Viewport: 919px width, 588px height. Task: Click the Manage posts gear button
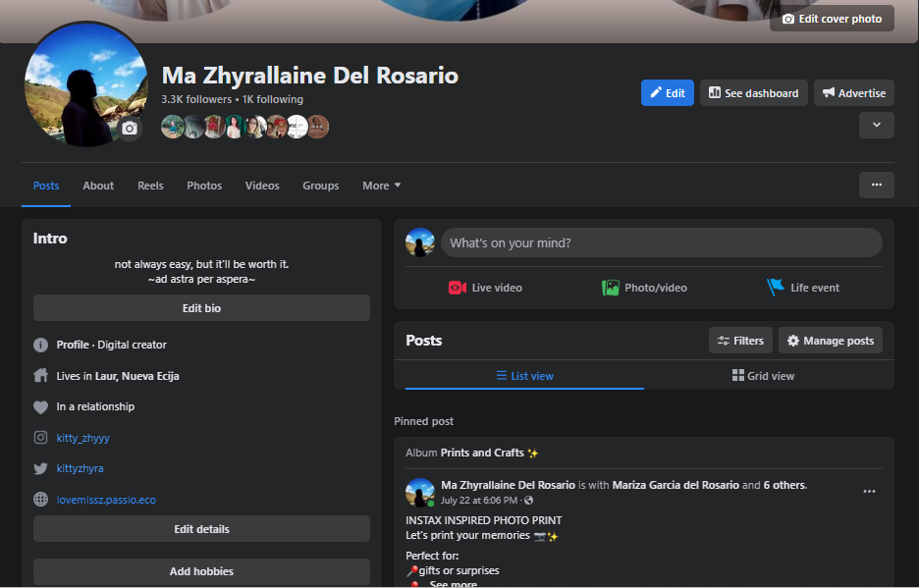tap(830, 341)
